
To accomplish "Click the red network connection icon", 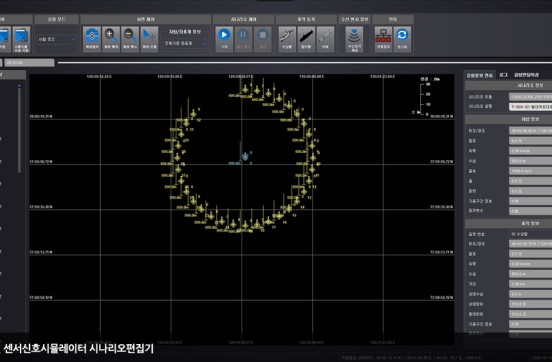I will (x=383, y=39).
